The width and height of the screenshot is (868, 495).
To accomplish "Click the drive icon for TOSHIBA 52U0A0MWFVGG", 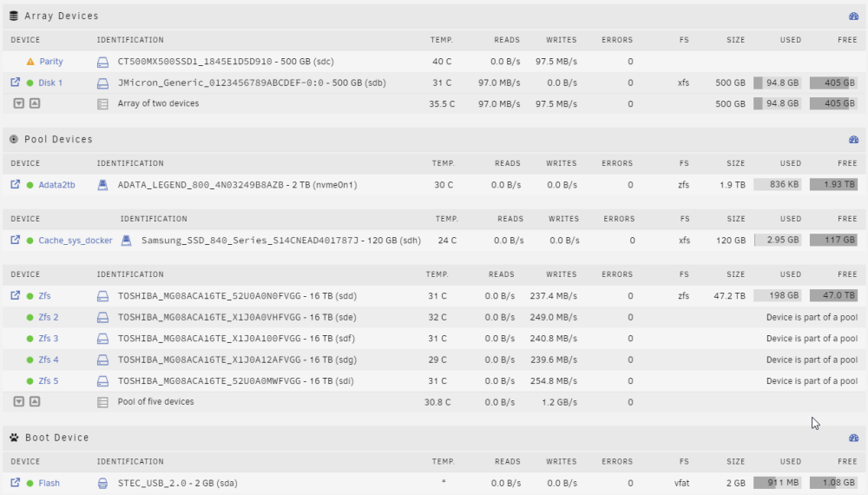I will [x=102, y=381].
